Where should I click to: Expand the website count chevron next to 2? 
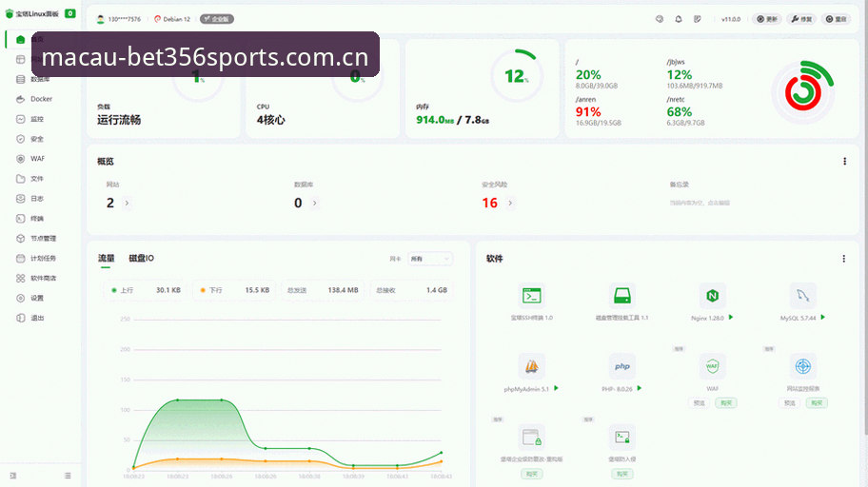point(127,204)
